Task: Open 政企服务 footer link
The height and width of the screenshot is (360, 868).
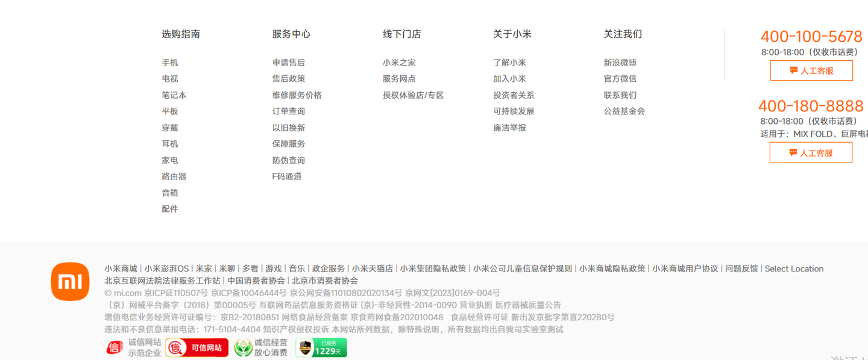Action: coord(329,268)
